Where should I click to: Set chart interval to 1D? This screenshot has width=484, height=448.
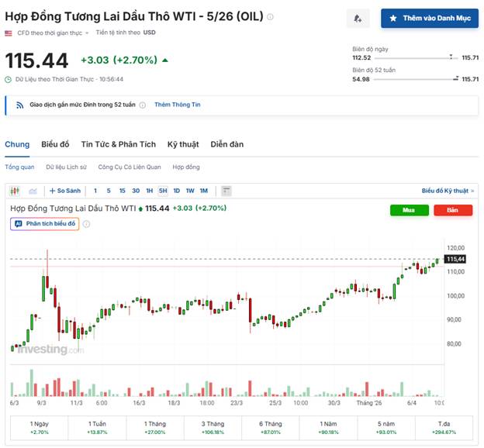(x=177, y=191)
